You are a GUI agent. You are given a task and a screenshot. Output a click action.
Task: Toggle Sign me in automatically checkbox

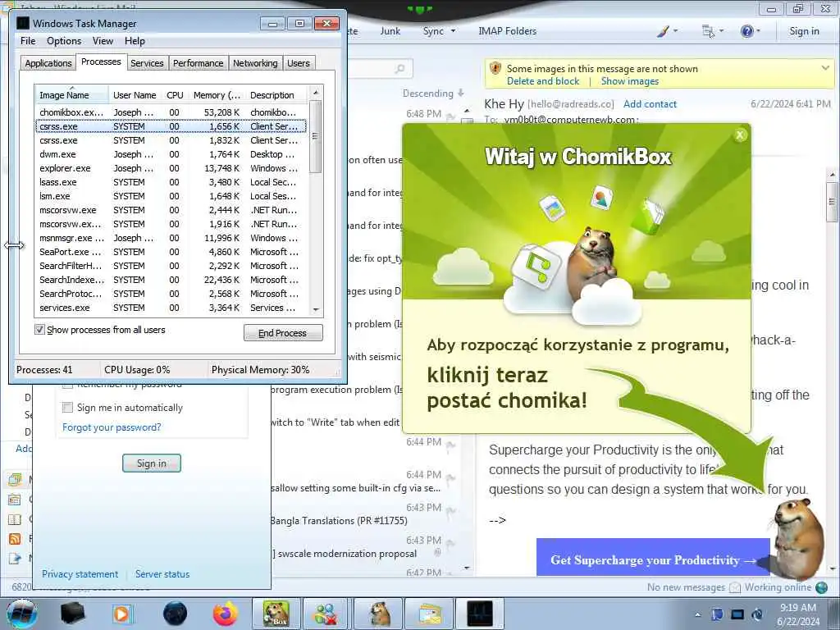click(67, 407)
